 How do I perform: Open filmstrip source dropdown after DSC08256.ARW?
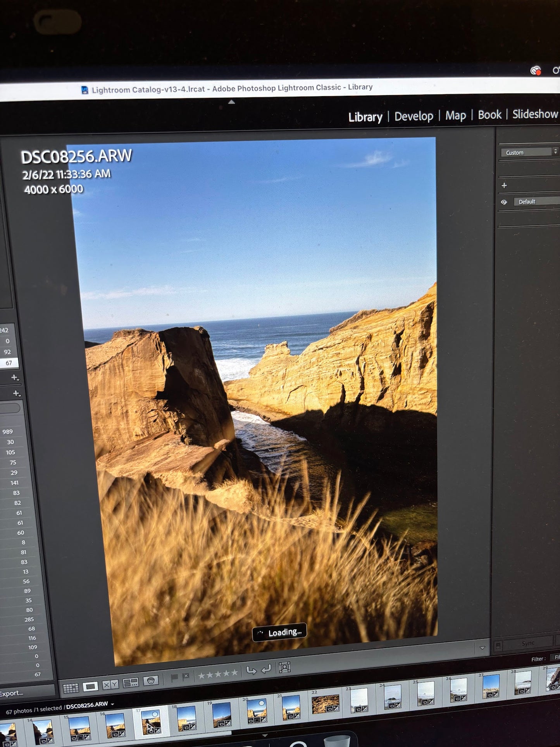coord(113,704)
